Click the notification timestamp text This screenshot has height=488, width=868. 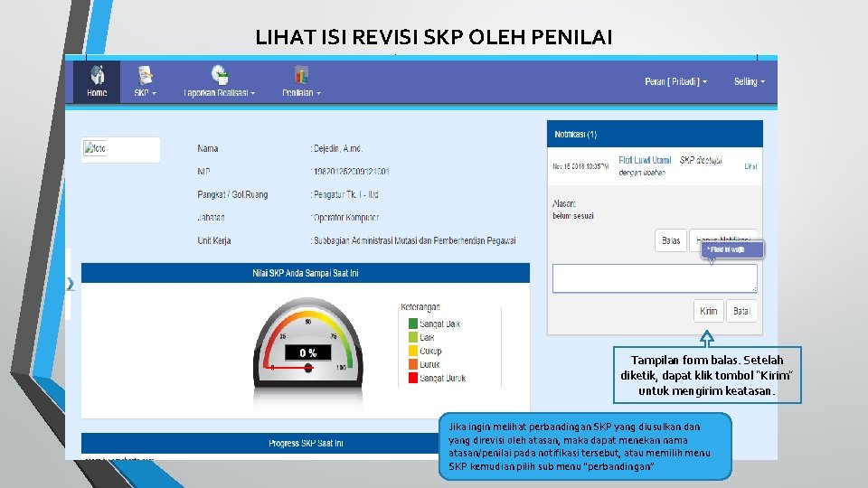(x=580, y=166)
